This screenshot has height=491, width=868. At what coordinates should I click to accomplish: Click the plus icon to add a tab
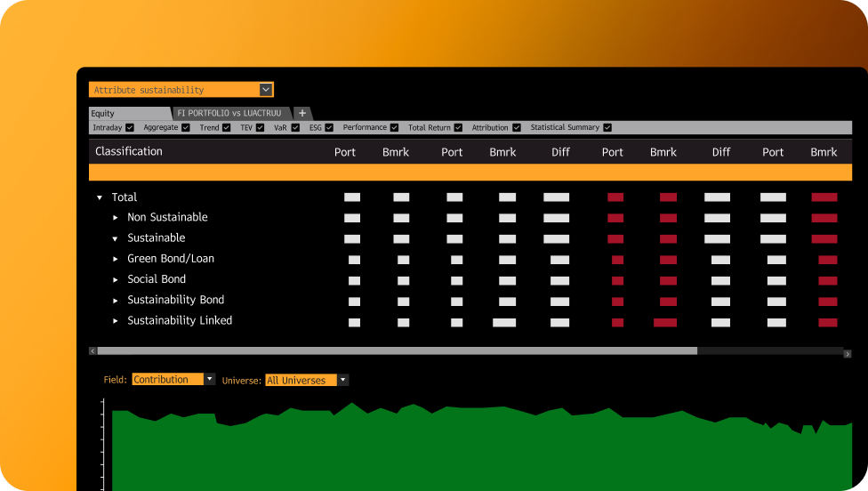(302, 113)
